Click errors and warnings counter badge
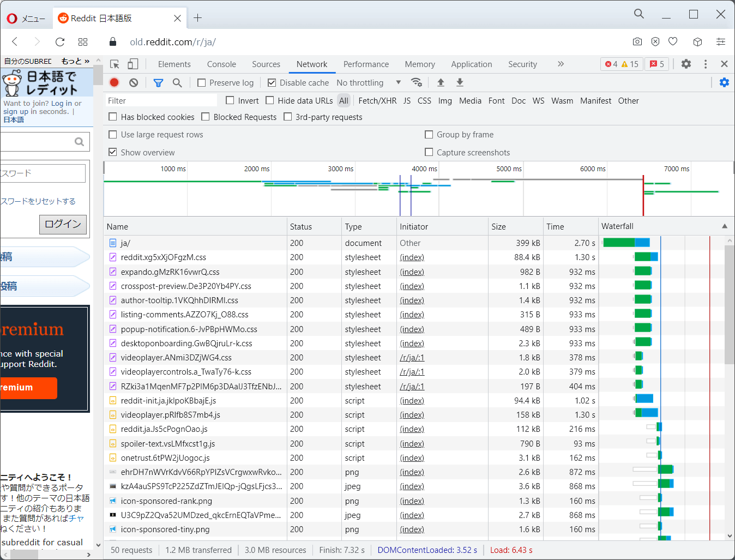This screenshot has width=735, height=560. click(622, 64)
